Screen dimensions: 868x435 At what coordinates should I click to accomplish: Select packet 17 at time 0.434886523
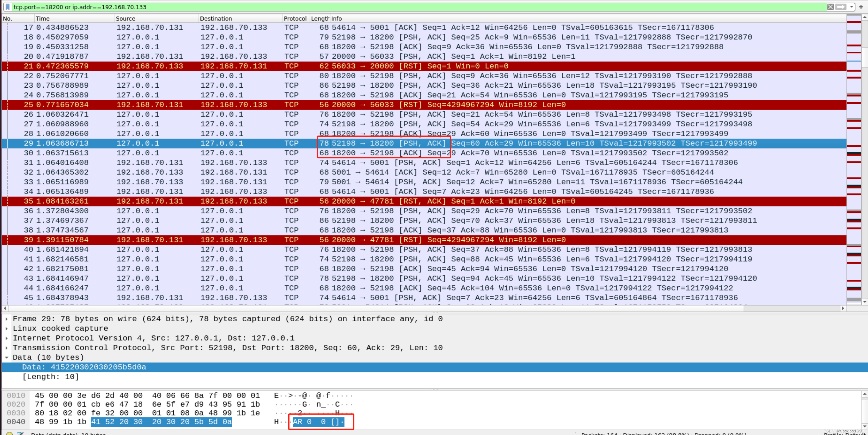point(424,27)
